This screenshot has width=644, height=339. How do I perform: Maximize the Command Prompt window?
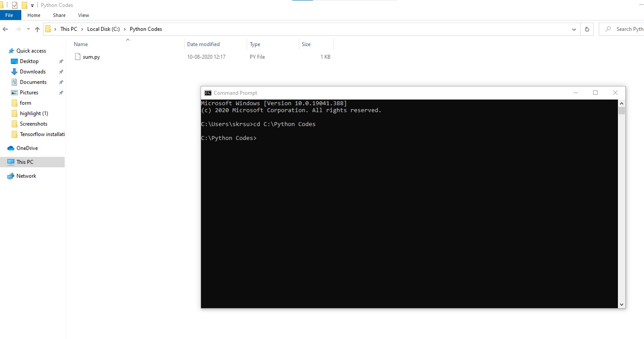[595, 93]
